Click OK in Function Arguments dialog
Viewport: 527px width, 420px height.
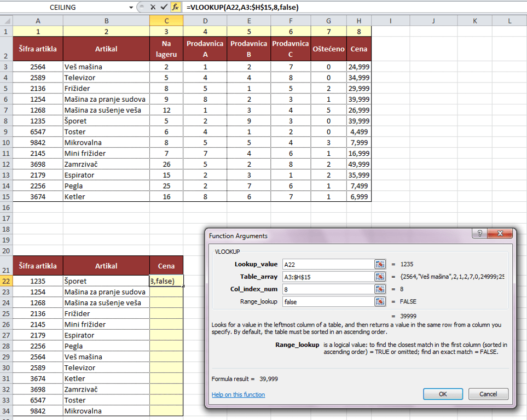pyautogui.click(x=443, y=394)
